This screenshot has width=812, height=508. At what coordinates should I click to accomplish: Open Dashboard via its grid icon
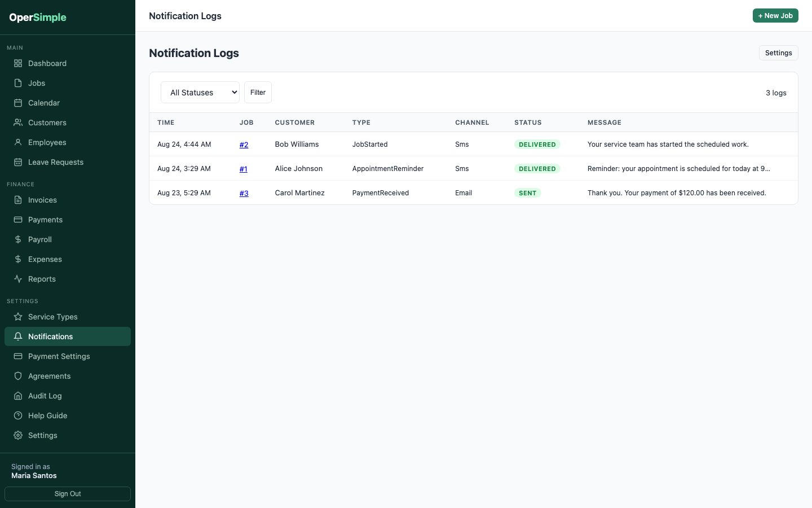[18, 63]
